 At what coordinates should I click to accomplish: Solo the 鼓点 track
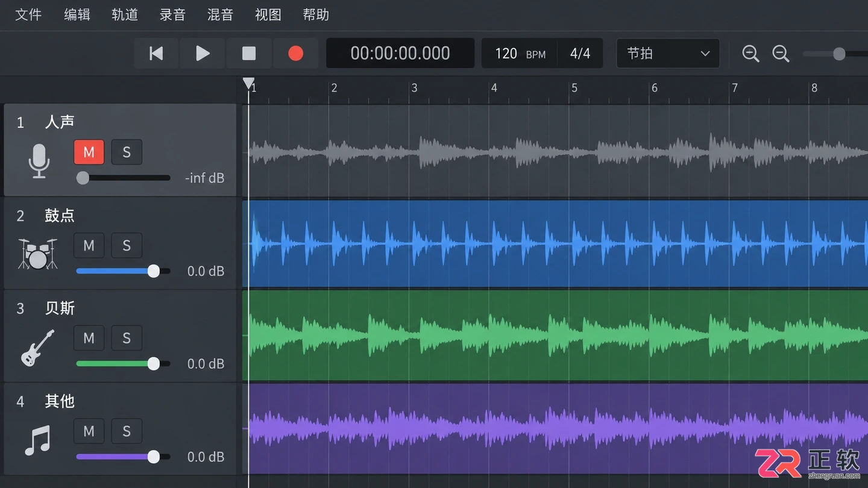point(127,245)
